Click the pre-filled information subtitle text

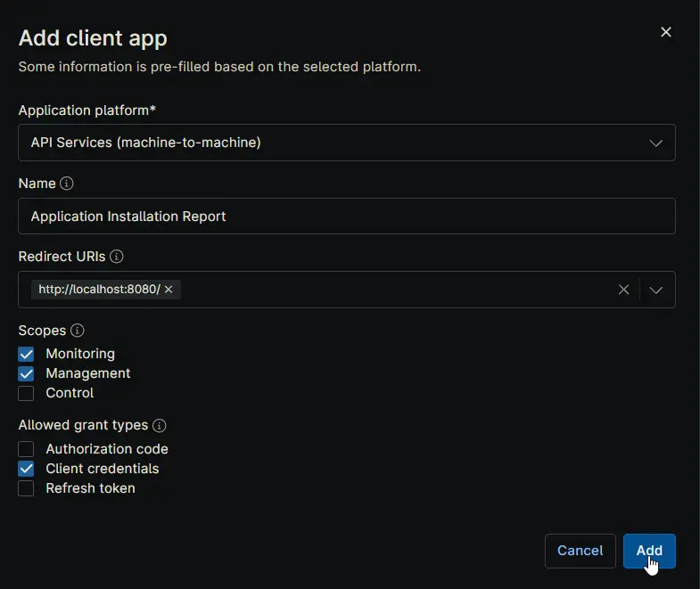pos(219,67)
